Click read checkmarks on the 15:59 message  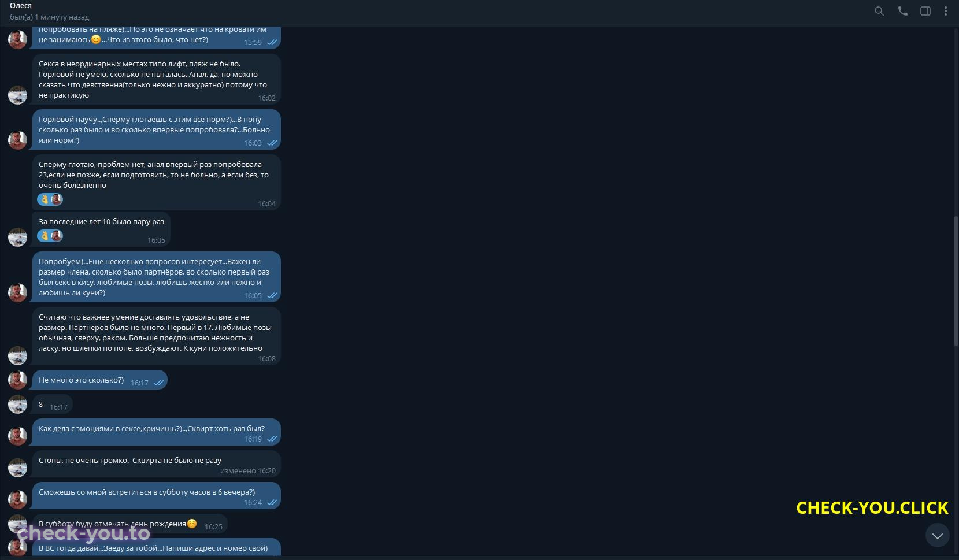click(x=272, y=43)
